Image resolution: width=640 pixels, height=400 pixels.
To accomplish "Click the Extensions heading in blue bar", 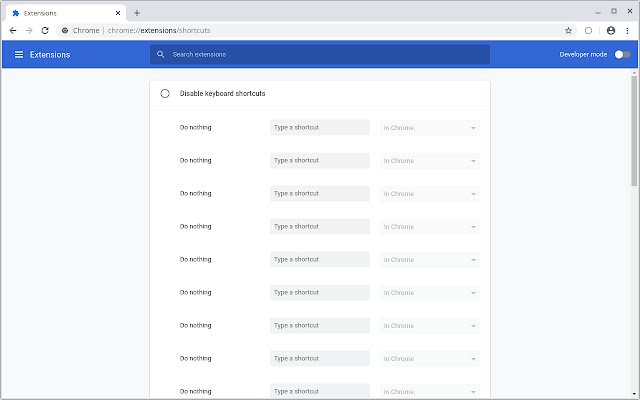I will [50, 55].
